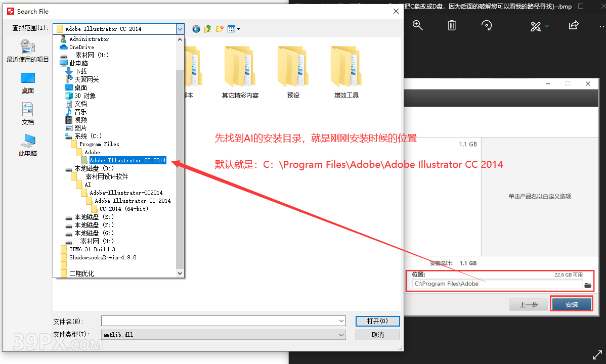Navigate back in the Search File dialog
Image resolution: width=606 pixels, height=364 pixels.
196,29
